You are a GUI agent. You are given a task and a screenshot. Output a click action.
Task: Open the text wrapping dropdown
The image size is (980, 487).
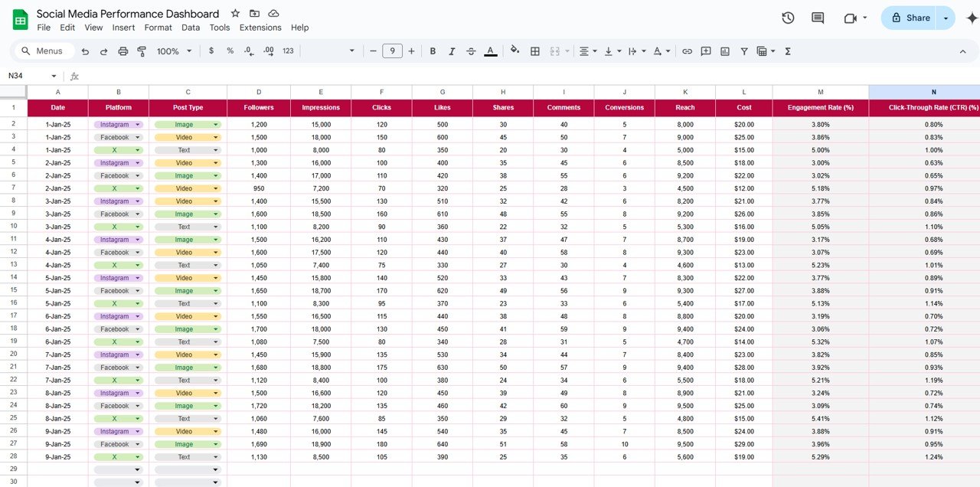(x=635, y=51)
